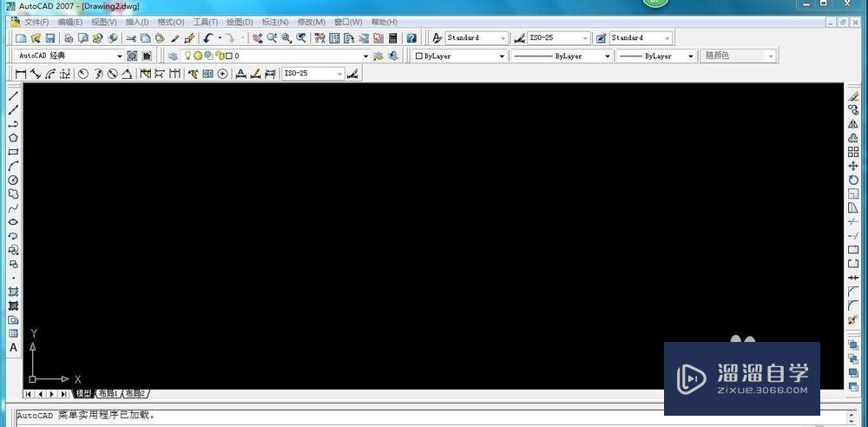Select the Explode tool
The image size is (868, 427).
pos(853,319)
